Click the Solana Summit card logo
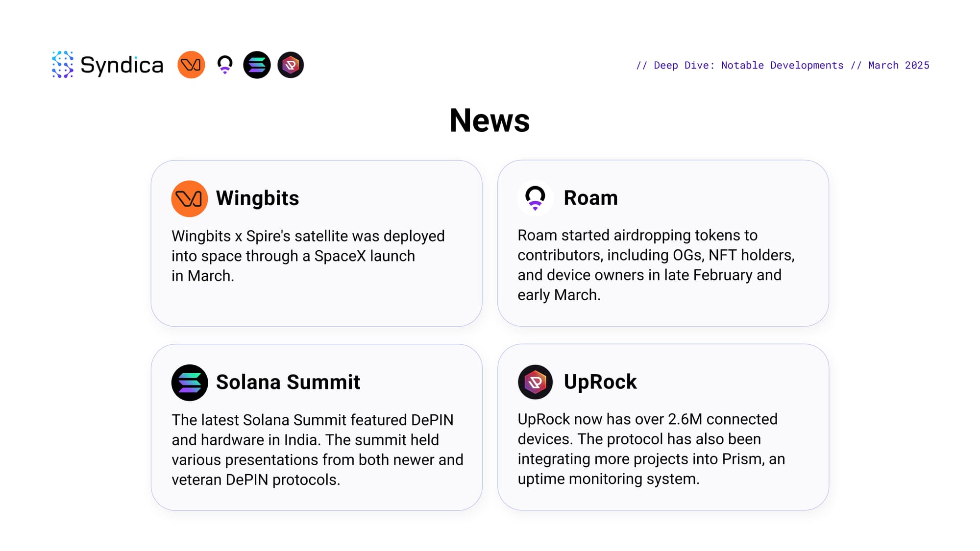 190,383
